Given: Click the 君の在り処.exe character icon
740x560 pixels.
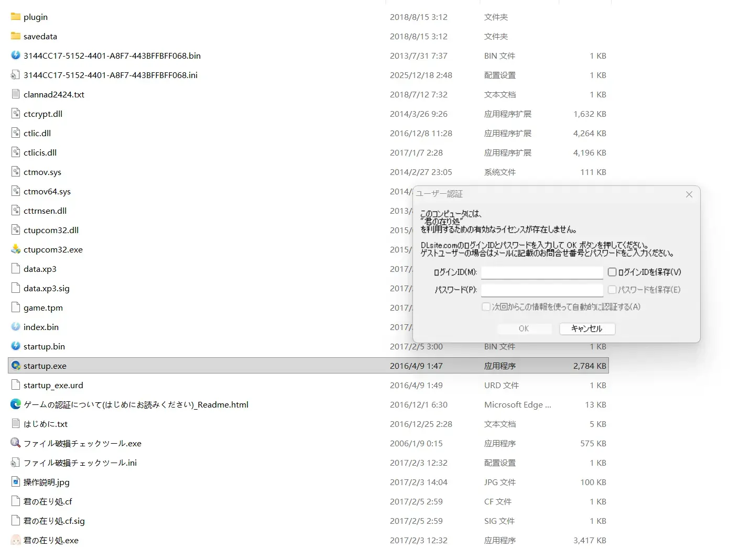Looking at the screenshot, I should (16, 540).
